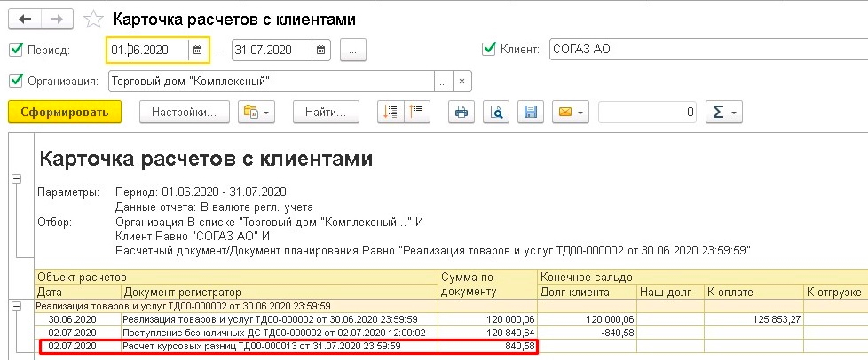The height and width of the screenshot is (360, 868).
Task: Click the forward navigation arrow
Action: click(56, 18)
